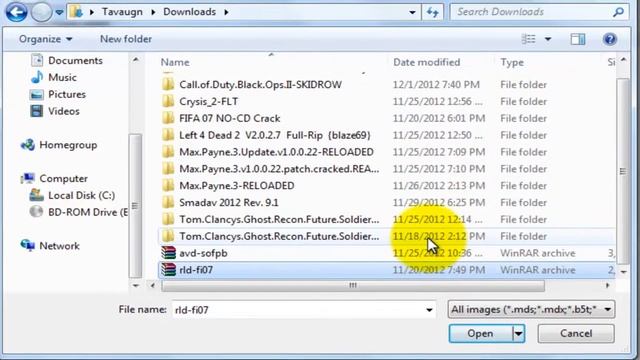Click the navigation pane scroll up arrow
640x360 pixels.
[x=136, y=60]
